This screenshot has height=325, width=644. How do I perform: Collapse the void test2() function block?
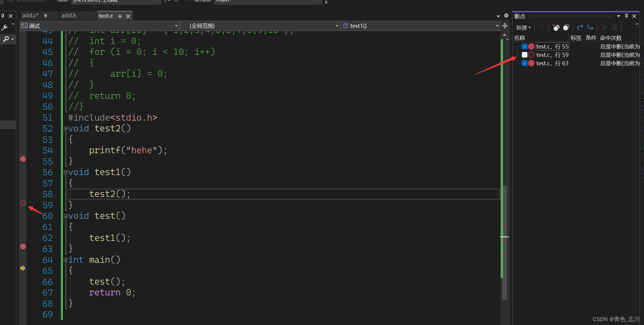[x=66, y=129]
